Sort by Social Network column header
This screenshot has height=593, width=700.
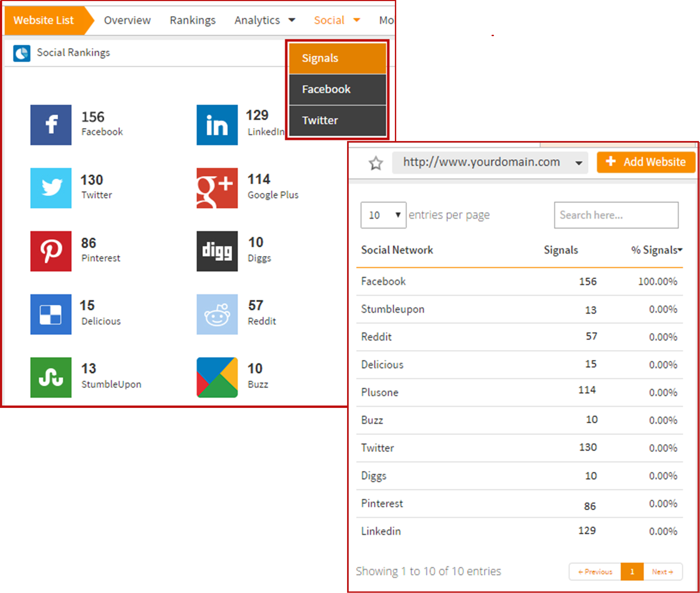pos(397,250)
